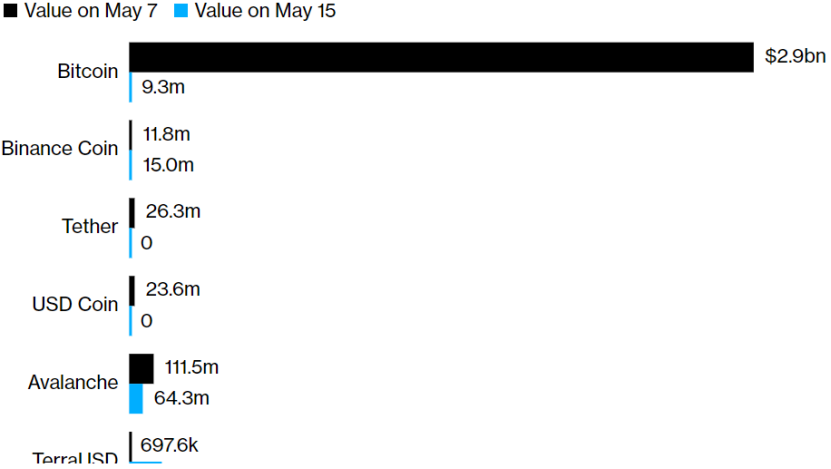This screenshot has width=831, height=469.
Task: Select the USD Coin category label
Action: click(76, 304)
